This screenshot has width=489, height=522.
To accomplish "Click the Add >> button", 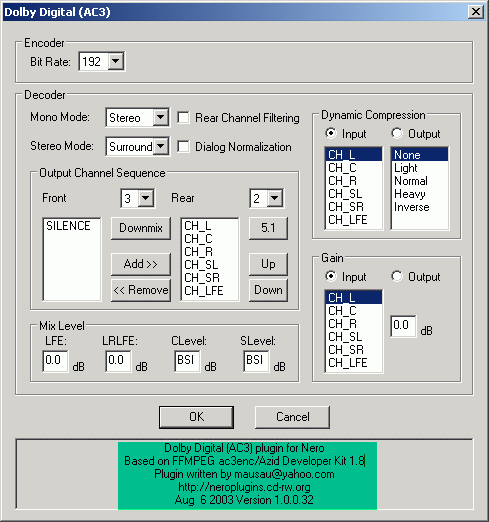I will 141,264.
